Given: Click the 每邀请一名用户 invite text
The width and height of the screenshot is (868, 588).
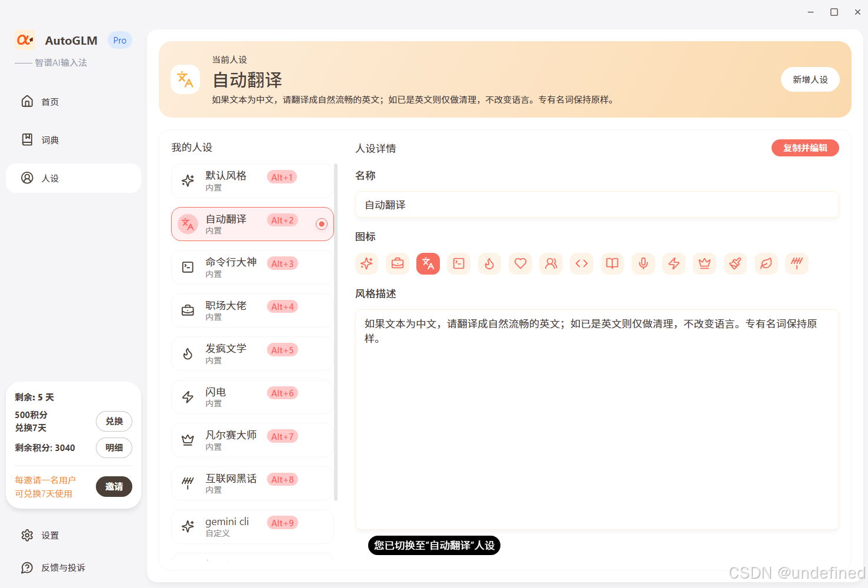Looking at the screenshot, I should click(x=45, y=480).
